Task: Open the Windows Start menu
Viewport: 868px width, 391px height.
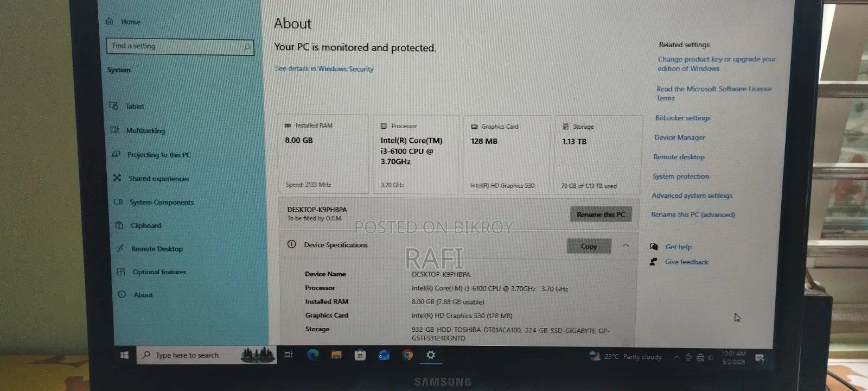Action: click(x=124, y=355)
